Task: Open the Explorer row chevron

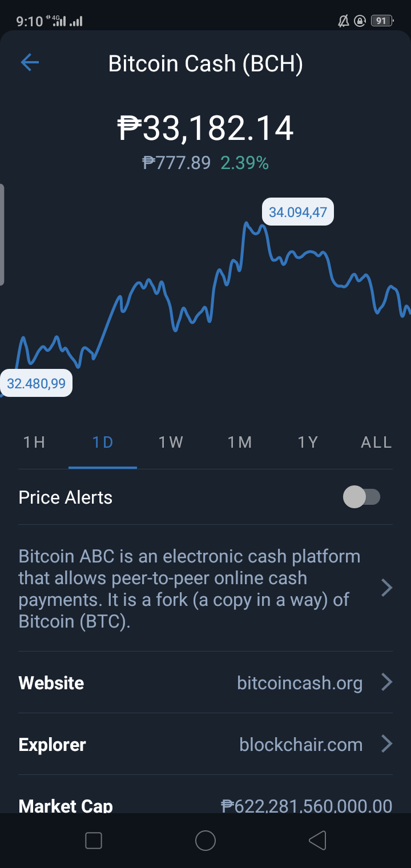Action: (386, 744)
